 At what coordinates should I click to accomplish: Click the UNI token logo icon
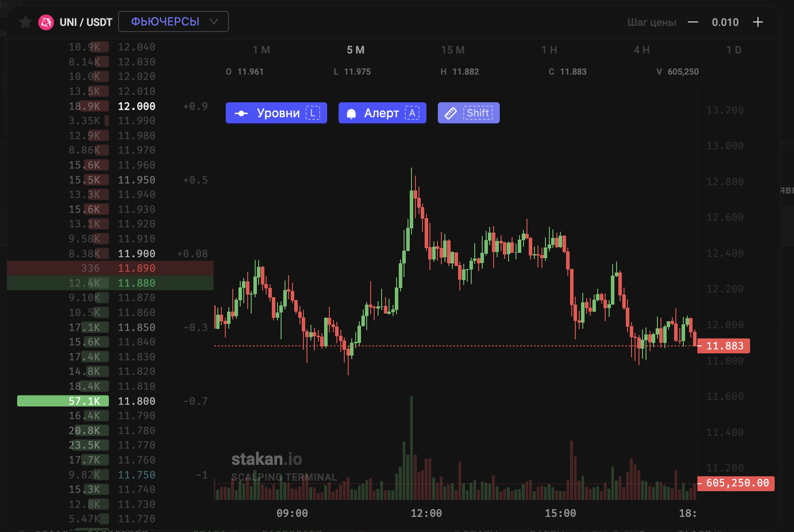(46, 22)
